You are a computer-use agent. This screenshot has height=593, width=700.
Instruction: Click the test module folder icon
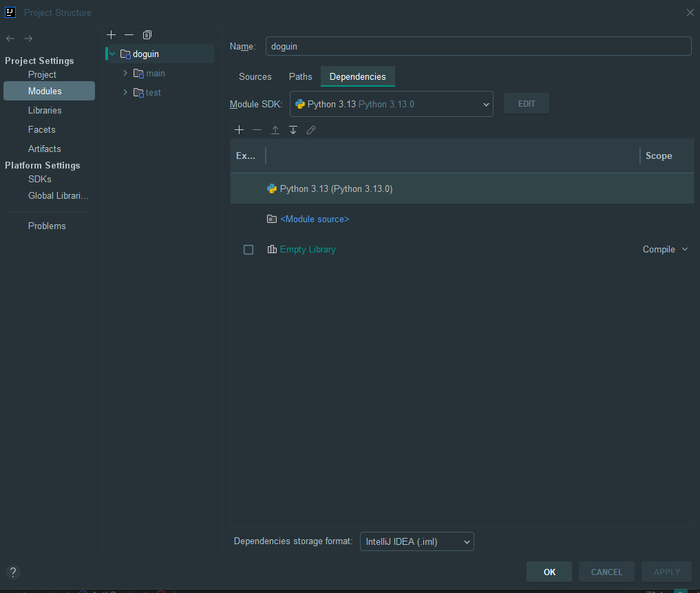pos(138,92)
